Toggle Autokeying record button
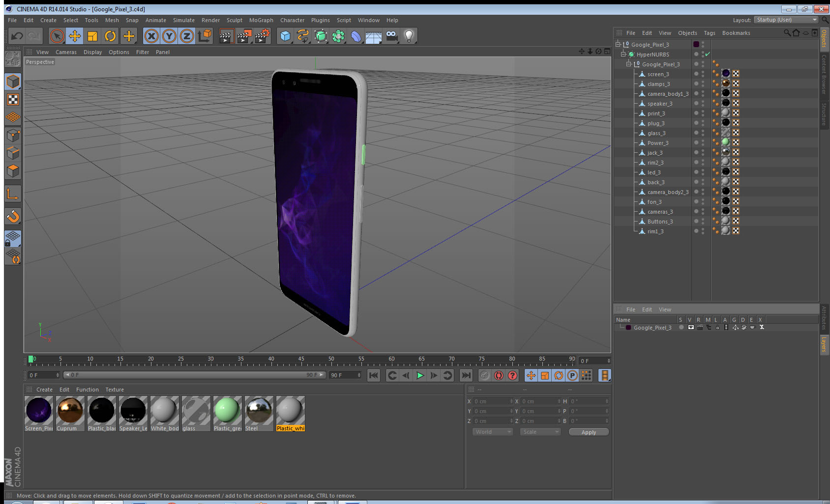 499,375
